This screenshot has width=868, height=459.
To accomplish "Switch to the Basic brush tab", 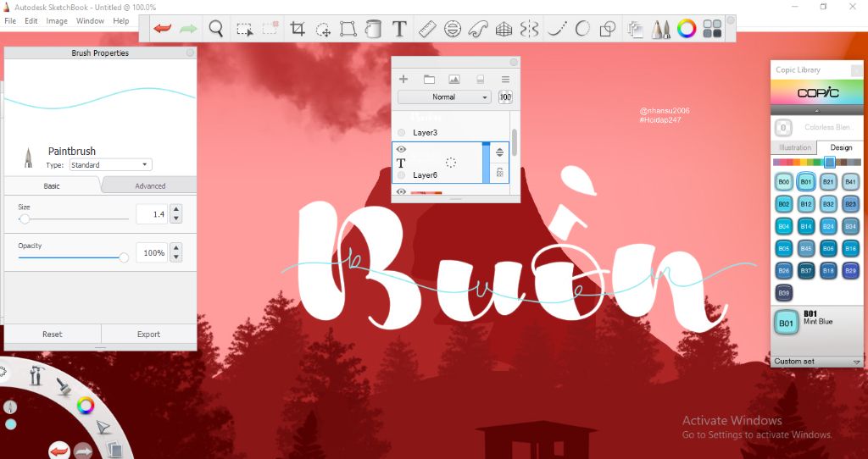I will [52, 185].
